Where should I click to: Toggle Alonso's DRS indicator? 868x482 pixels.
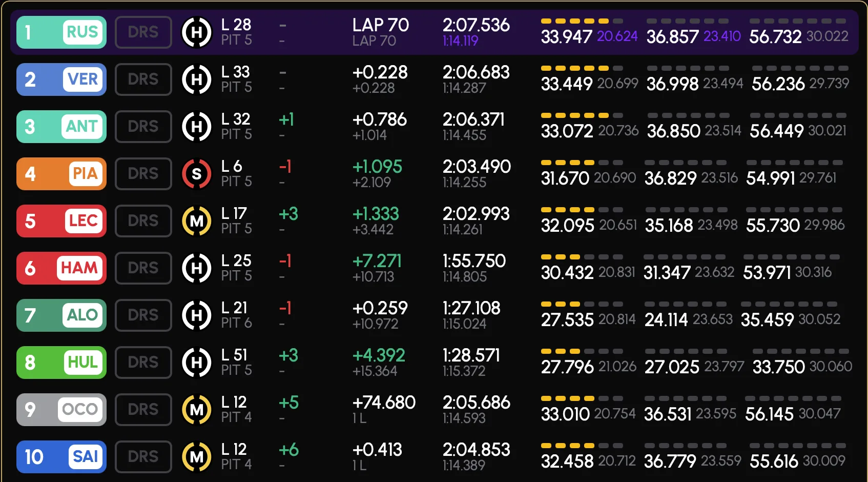pos(143,315)
